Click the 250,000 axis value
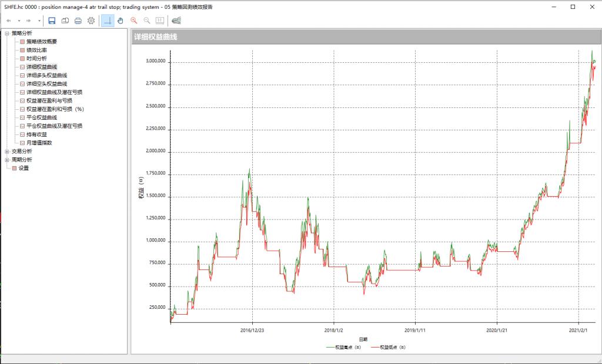Viewport: 602px width, 364px height. [158, 308]
